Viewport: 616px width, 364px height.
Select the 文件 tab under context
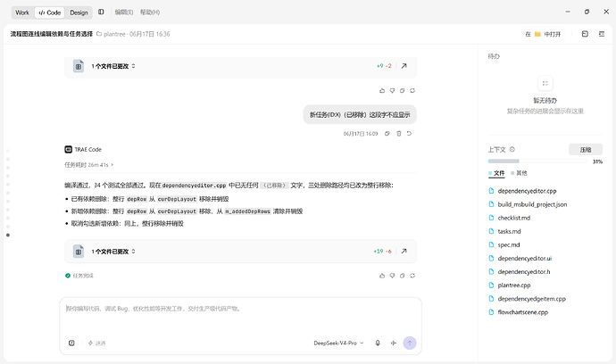496,173
